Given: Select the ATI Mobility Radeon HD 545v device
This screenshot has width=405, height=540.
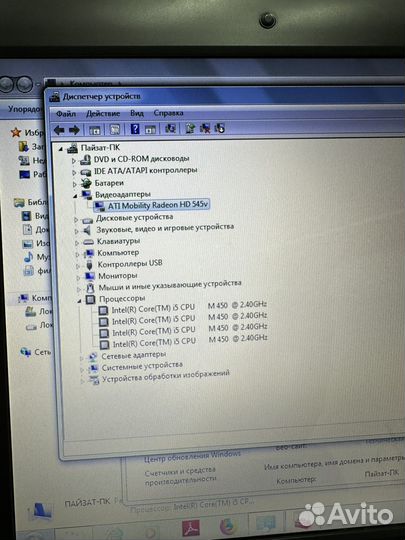Looking at the screenshot, I should [x=158, y=205].
